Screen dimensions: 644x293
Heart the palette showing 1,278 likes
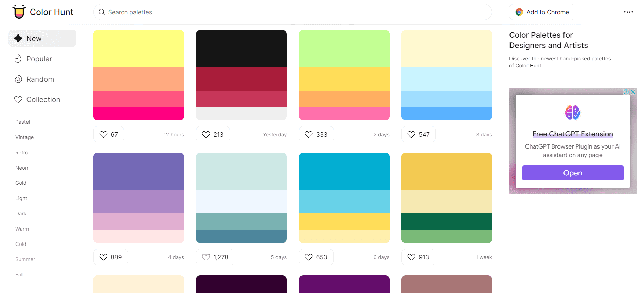coord(215,257)
